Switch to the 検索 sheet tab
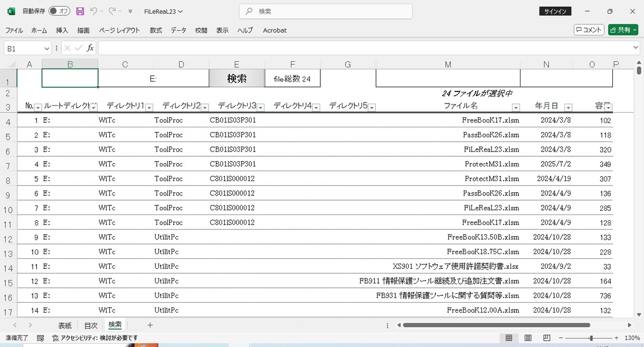The width and height of the screenshot is (644, 347). pos(115,325)
